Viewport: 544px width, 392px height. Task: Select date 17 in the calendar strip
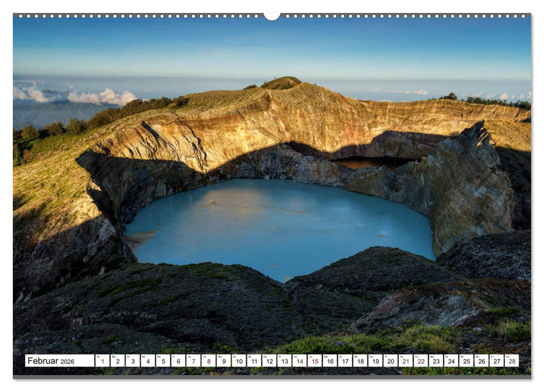(x=344, y=362)
